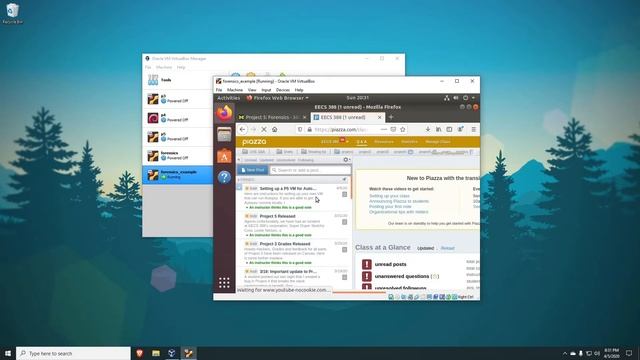Select Tools in VirtualBox Manager

(x=178, y=80)
